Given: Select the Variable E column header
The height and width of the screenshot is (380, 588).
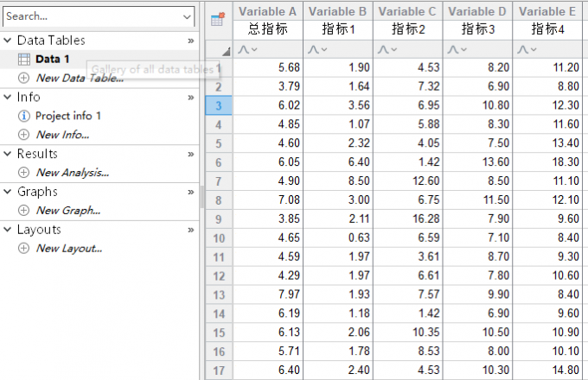Looking at the screenshot, I should pyautogui.click(x=547, y=11).
